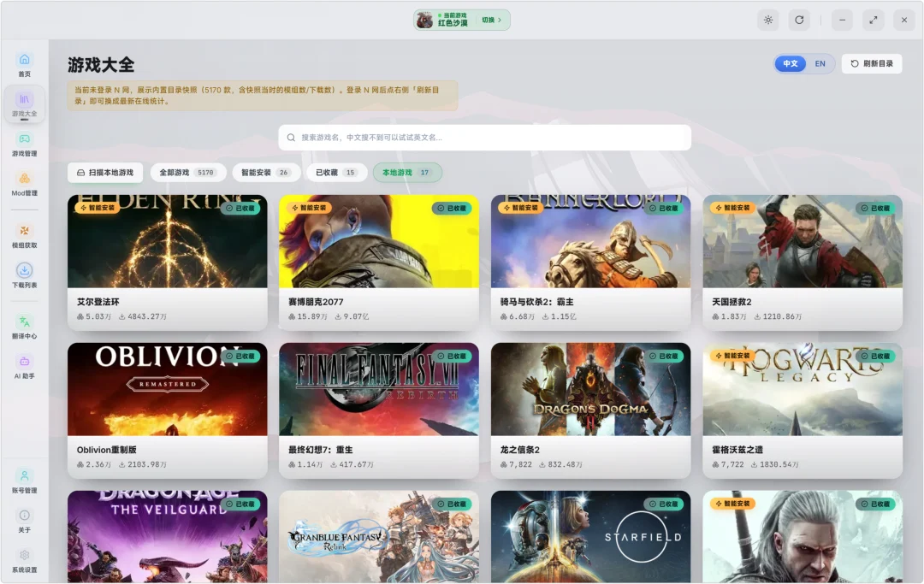Image resolution: width=924 pixels, height=584 pixels.
Task: Open 系统设置 system settings
Action: click(24, 560)
